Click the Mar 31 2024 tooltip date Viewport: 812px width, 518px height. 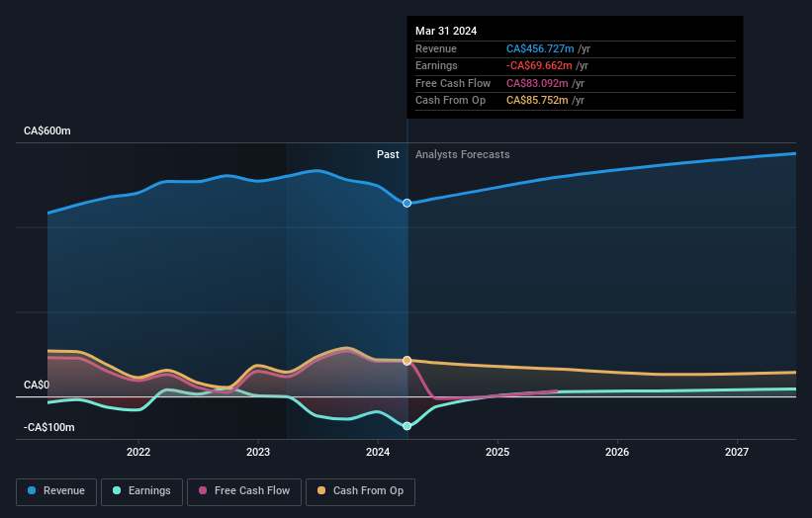(x=446, y=31)
